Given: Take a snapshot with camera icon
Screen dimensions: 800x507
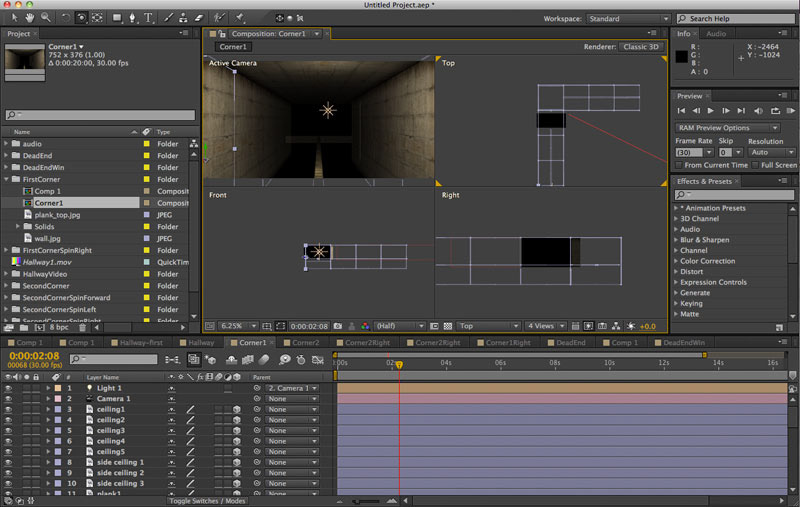Looking at the screenshot, I should [x=338, y=326].
